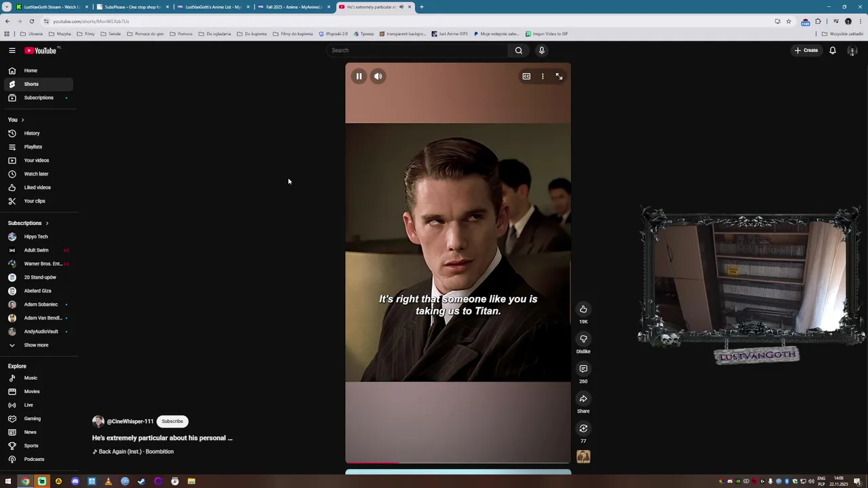Screen dimensions: 868x488
Task: Switch to the Fall 2025 Anime tab
Action: tap(294, 7)
